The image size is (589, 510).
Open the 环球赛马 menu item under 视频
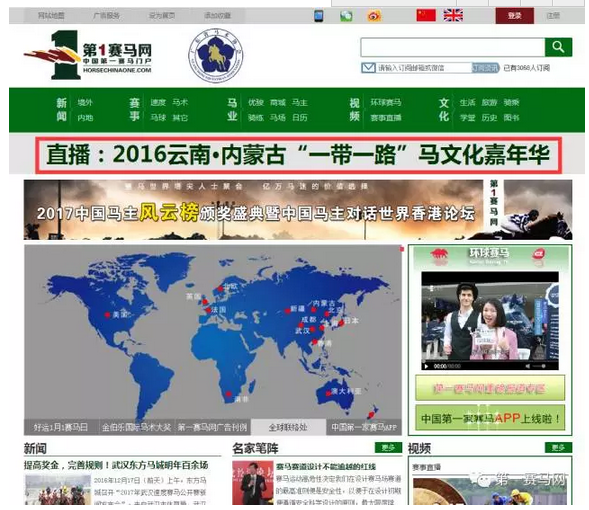click(x=386, y=103)
